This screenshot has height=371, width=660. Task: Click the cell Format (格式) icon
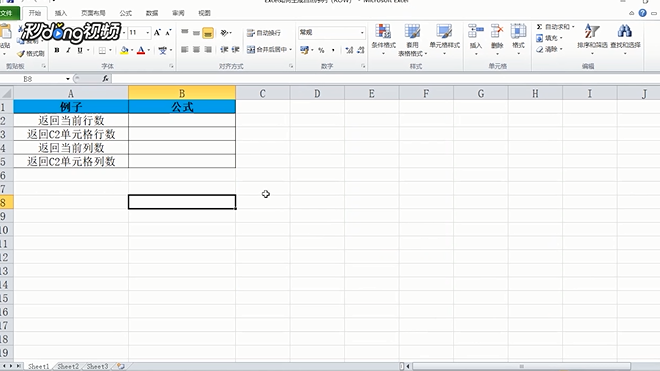click(x=518, y=32)
